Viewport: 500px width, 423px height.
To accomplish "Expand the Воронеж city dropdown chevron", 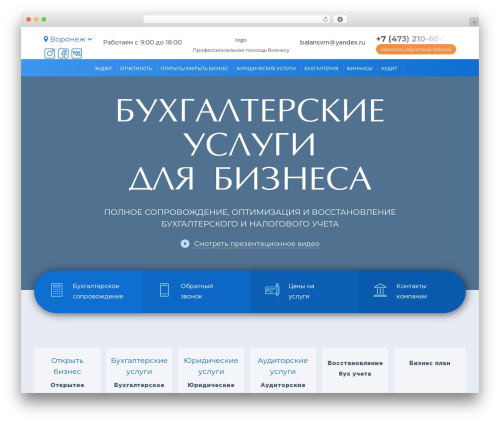I will pyautogui.click(x=90, y=39).
